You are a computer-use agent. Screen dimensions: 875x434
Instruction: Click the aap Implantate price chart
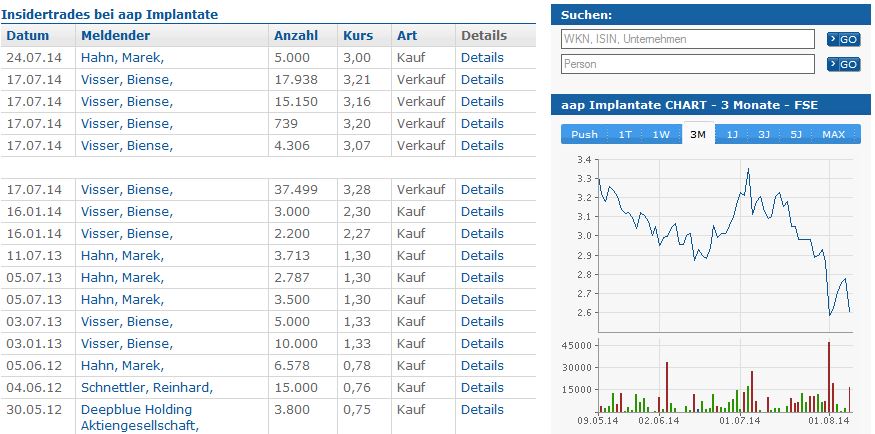(725, 245)
